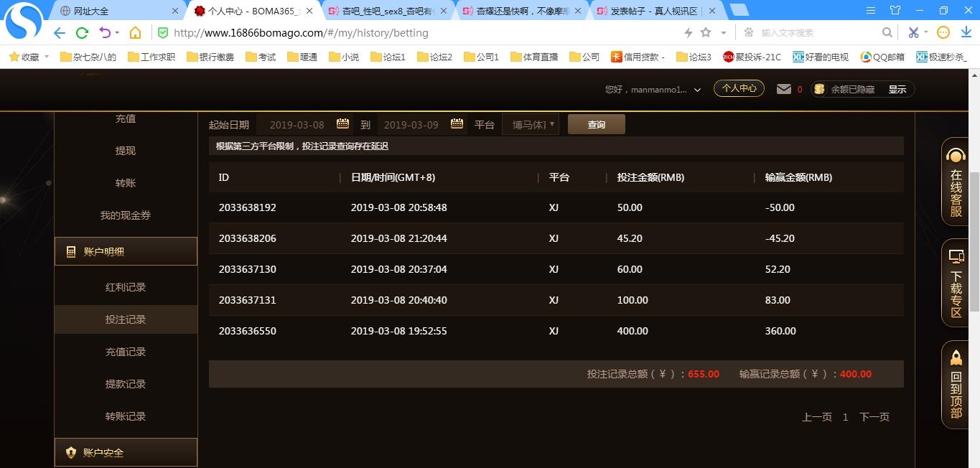Click the browser back arrow

click(60, 33)
